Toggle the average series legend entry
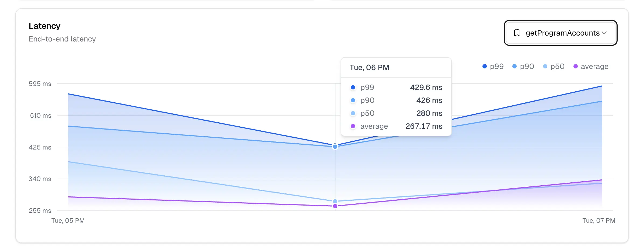Viewport: 644px width, 250px height. click(591, 66)
